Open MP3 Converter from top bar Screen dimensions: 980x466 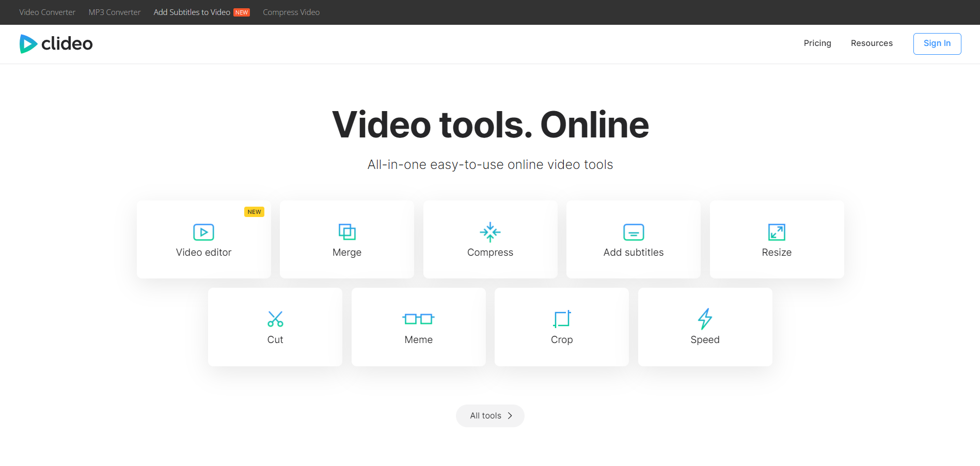[115, 12]
